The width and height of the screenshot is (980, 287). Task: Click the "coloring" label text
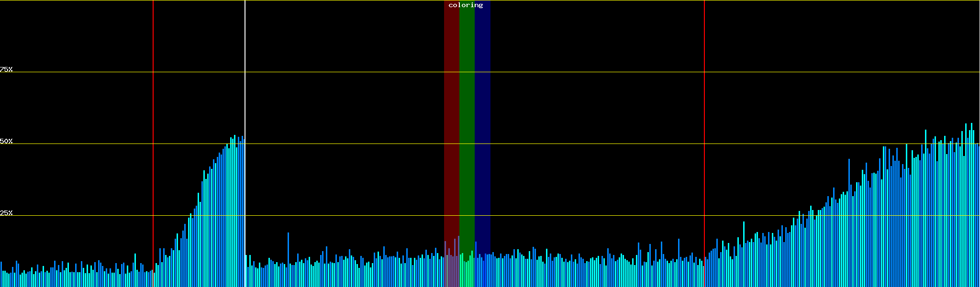coord(466,5)
